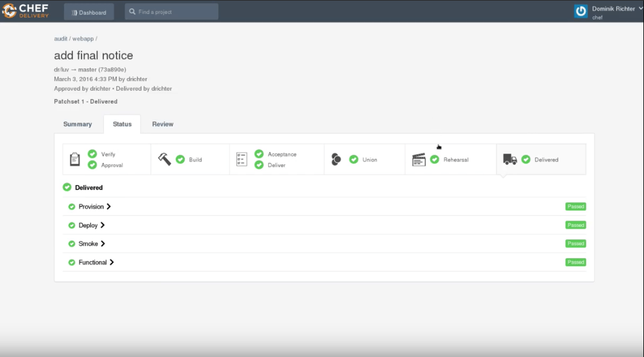Click the Find a project search field
644x357 pixels.
(x=172, y=11)
